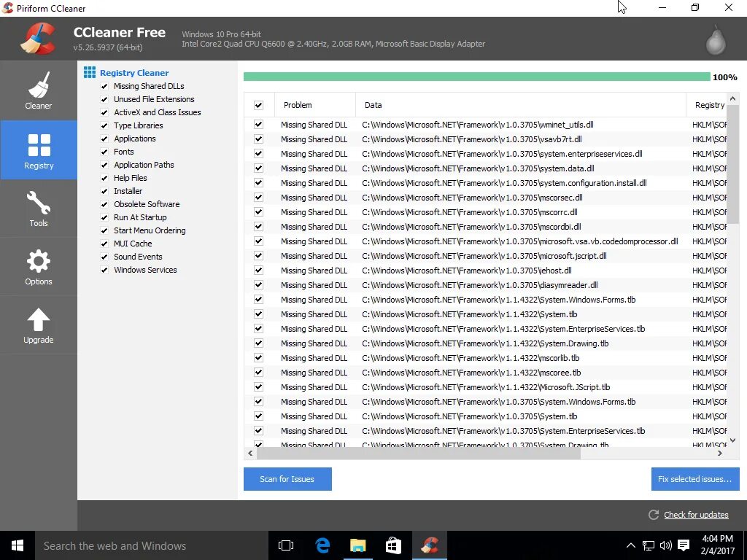Viewport: 747px width, 560px height.
Task: Select the microsoft.jscript.dll row
Action: (x=485, y=256)
